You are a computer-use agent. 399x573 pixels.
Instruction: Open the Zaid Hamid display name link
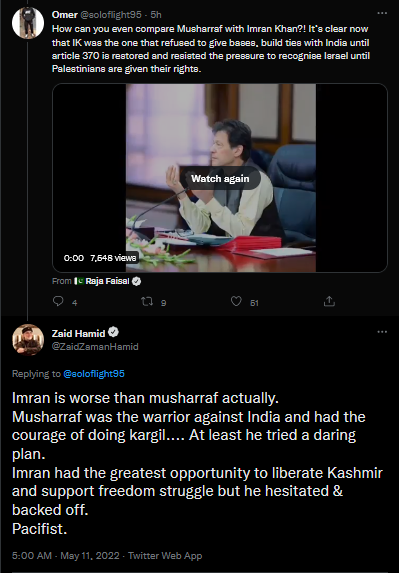pos(79,333)
